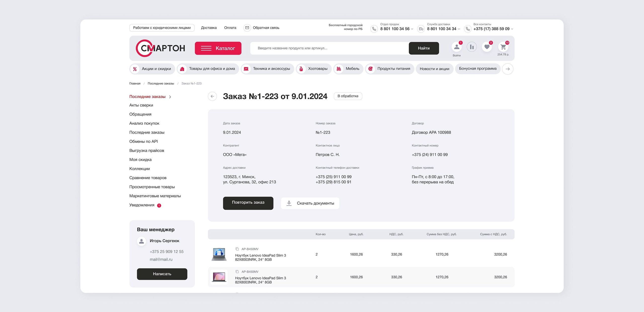Click the Написать button under the manager
The width and height of the screenshot is (644, 312).
coord(162,274)
